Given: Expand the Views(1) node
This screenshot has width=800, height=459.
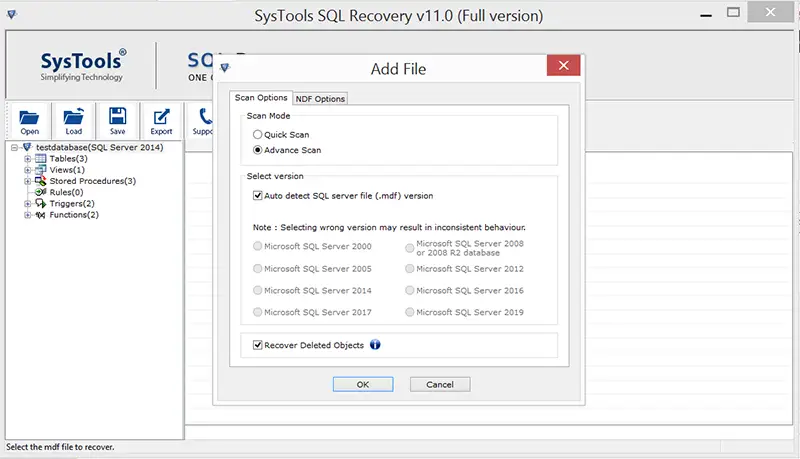Looking at the screenshot, I should 28,170.
